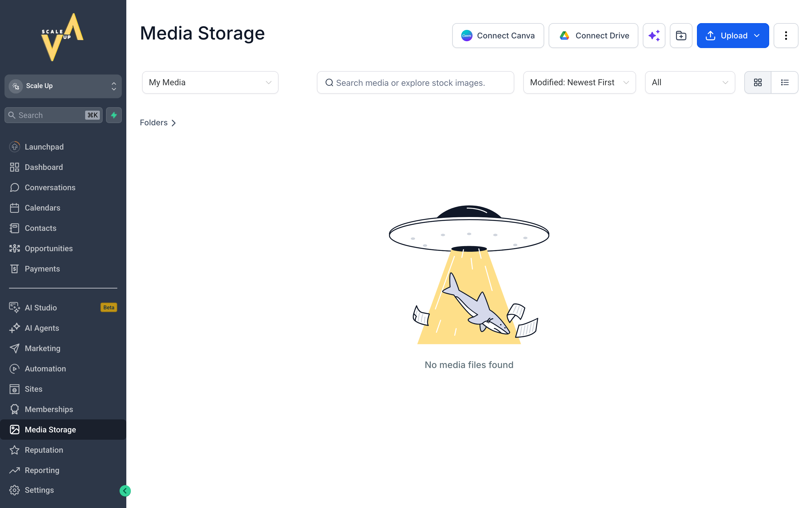
Task: Click the Upload button
Action: pyautogui.click(x=733, y=36)
